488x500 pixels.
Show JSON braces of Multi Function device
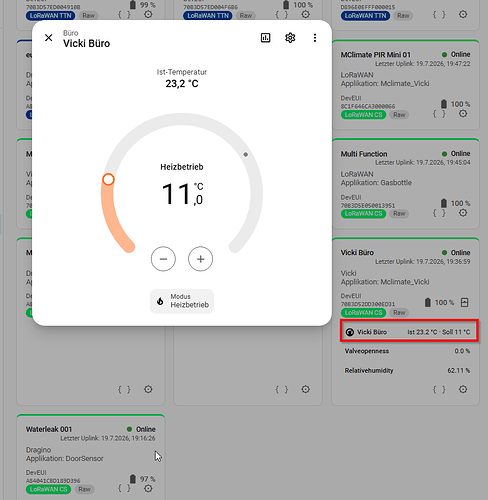pos(439,213)
